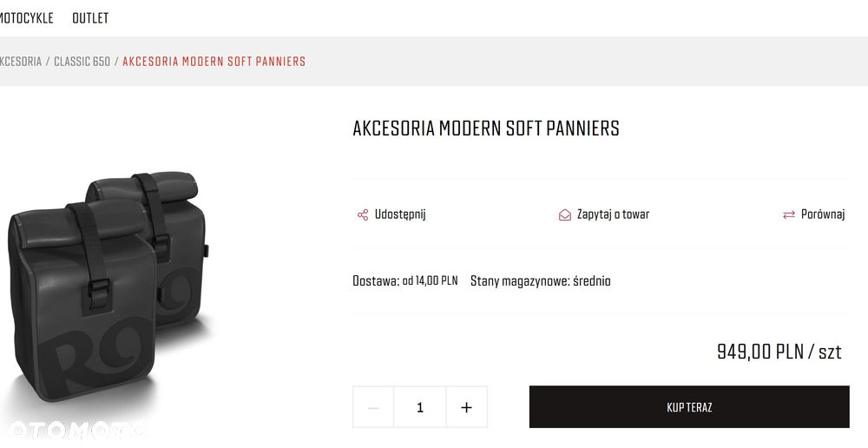Click the share icon beside Udostępnij

[362, 214]
